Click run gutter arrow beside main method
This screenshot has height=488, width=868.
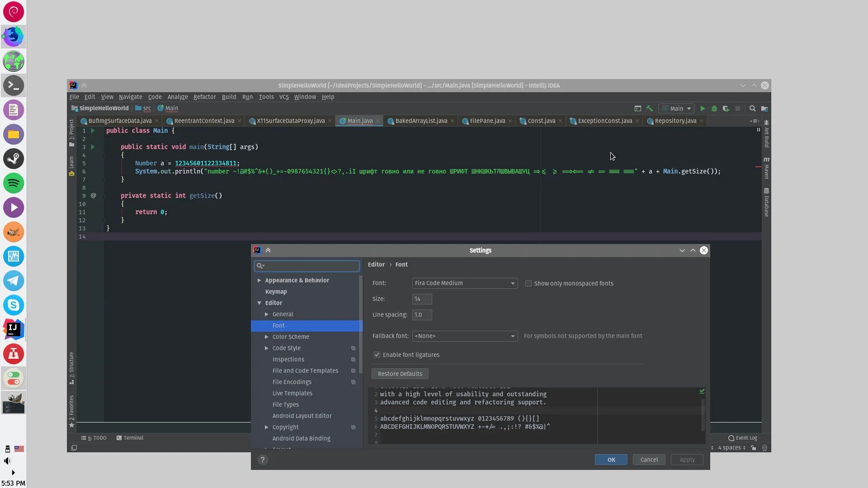(93, 147)
